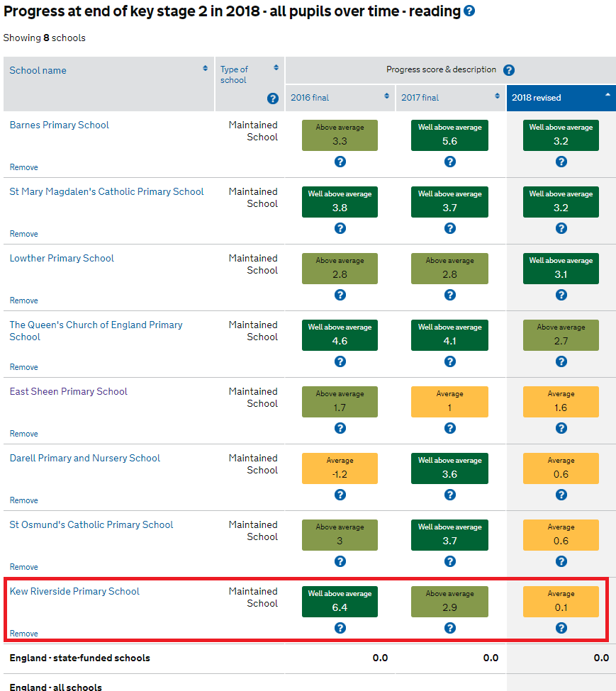Open help icon under East Sheen 2018 score 1.6
This screenshot has height=691, width=616.
[x=561, y=428]
